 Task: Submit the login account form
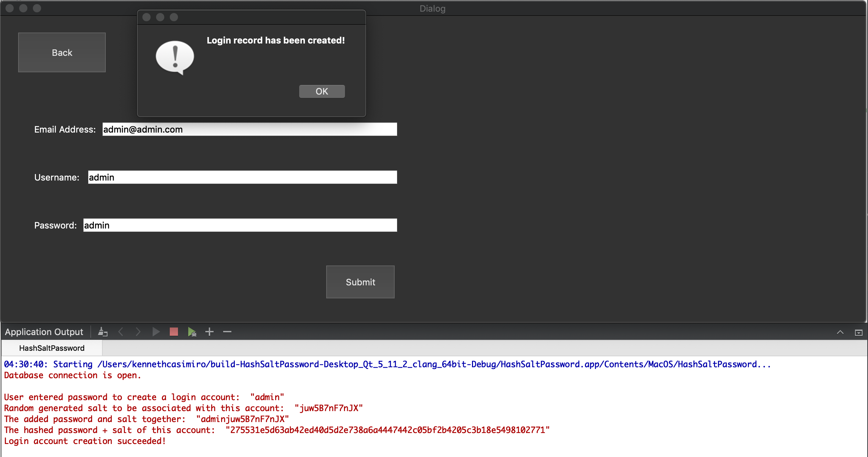tap(360, 282)
